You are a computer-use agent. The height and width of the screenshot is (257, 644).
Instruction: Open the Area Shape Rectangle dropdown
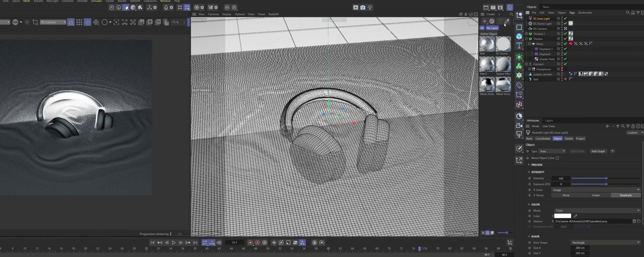[x=605, y=243]
